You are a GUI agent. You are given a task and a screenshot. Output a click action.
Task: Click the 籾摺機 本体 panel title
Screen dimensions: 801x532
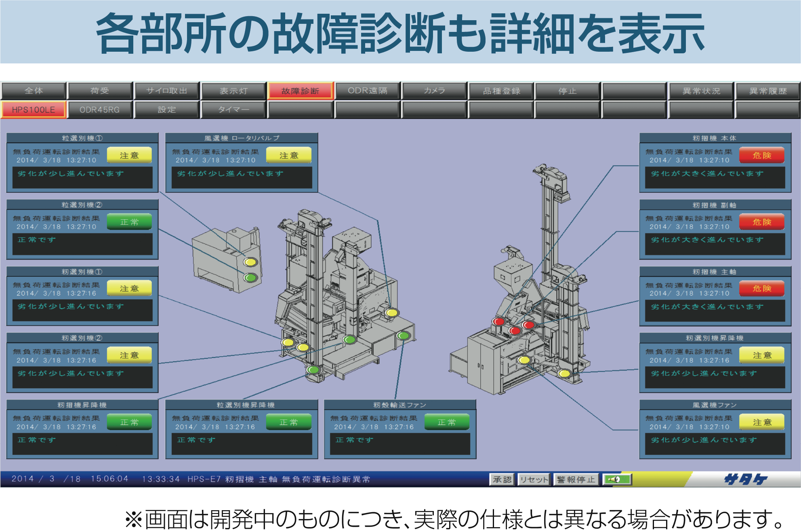click(x=715, y=138)
